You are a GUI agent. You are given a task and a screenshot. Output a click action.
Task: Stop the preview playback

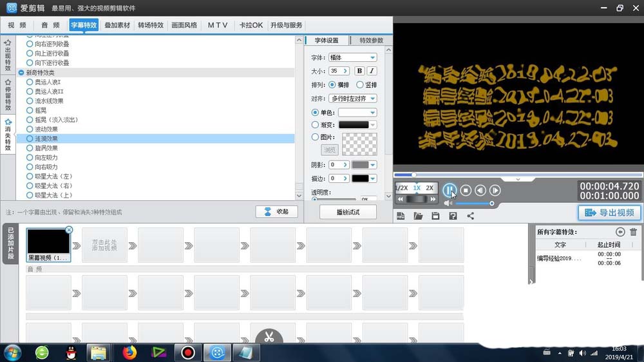click(466, 190)
